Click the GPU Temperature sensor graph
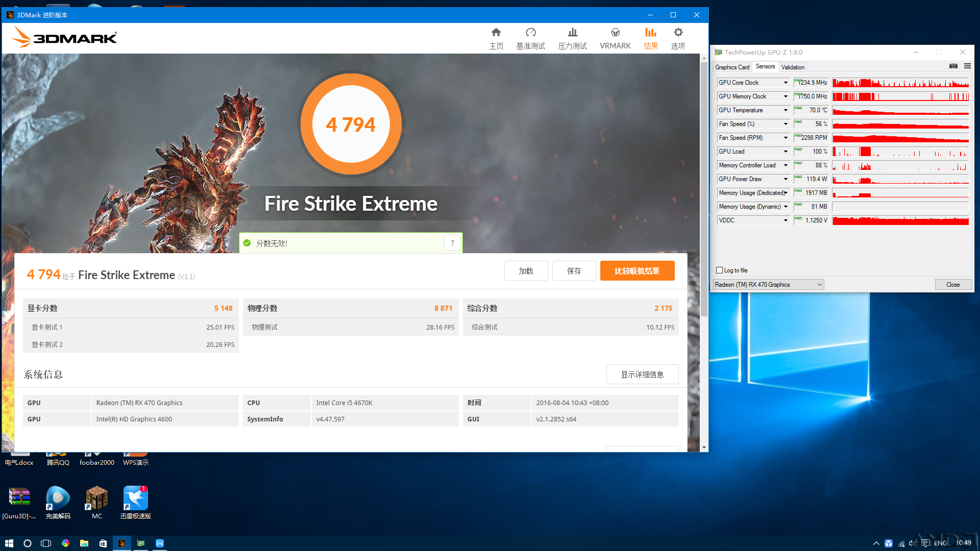The image size is (980, 551). tap(900, 110)
